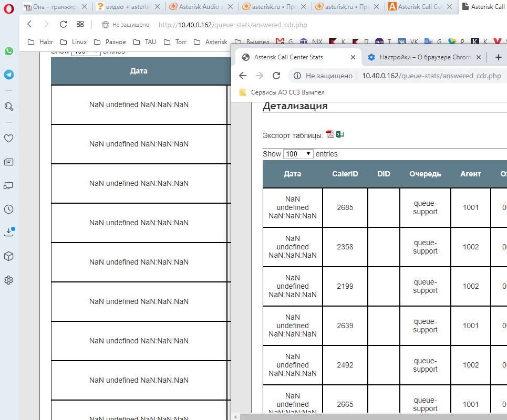
Task: Expand Show entries dropdown in Chrome page
Action: [298, 154]
